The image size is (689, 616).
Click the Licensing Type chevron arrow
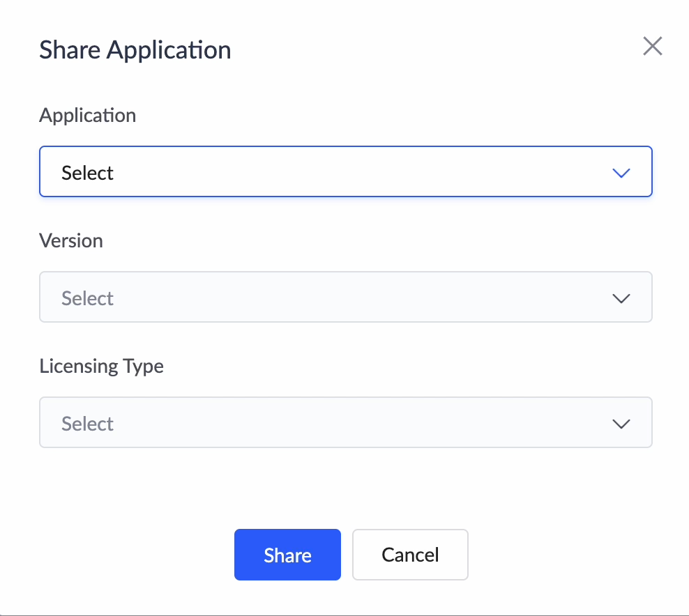coord(621,424)
